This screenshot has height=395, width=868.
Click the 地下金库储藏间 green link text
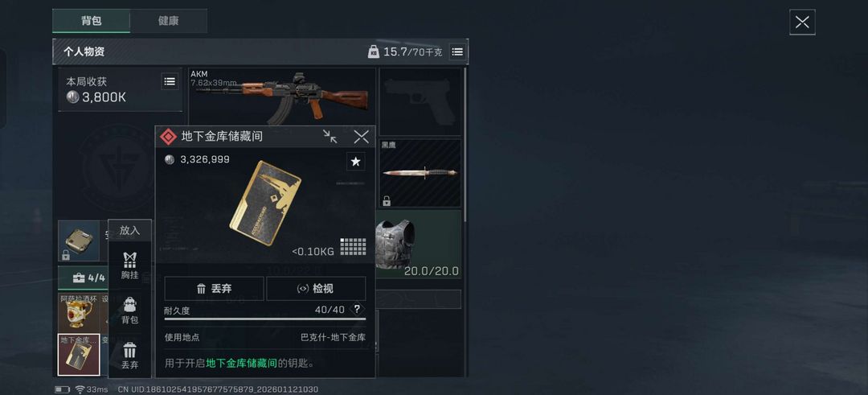(x=241, y=364)
